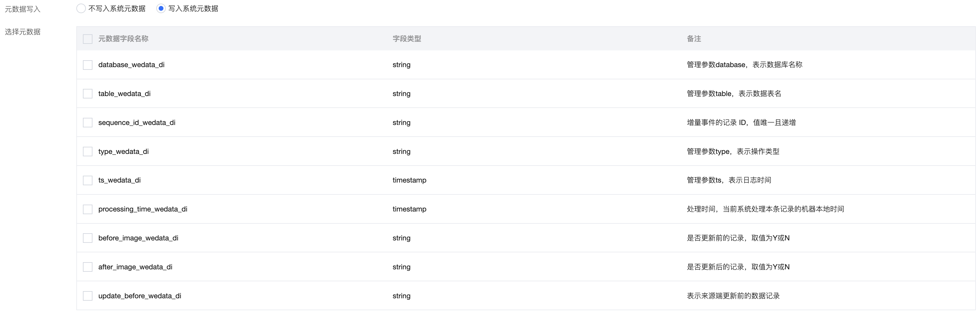Check the after_image_wedata_di row checkbox
Image resolution: width=980 pixels, height=312 pixels.
click(x=88, y=267)
